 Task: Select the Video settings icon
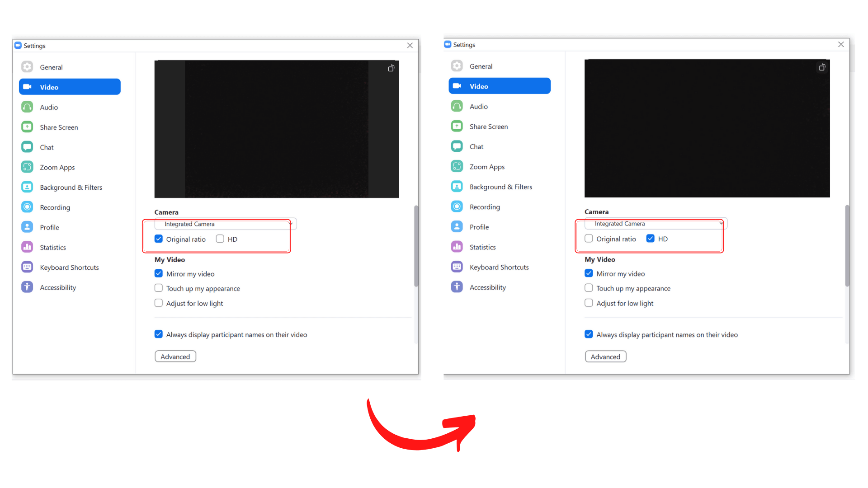coord(27,87)
